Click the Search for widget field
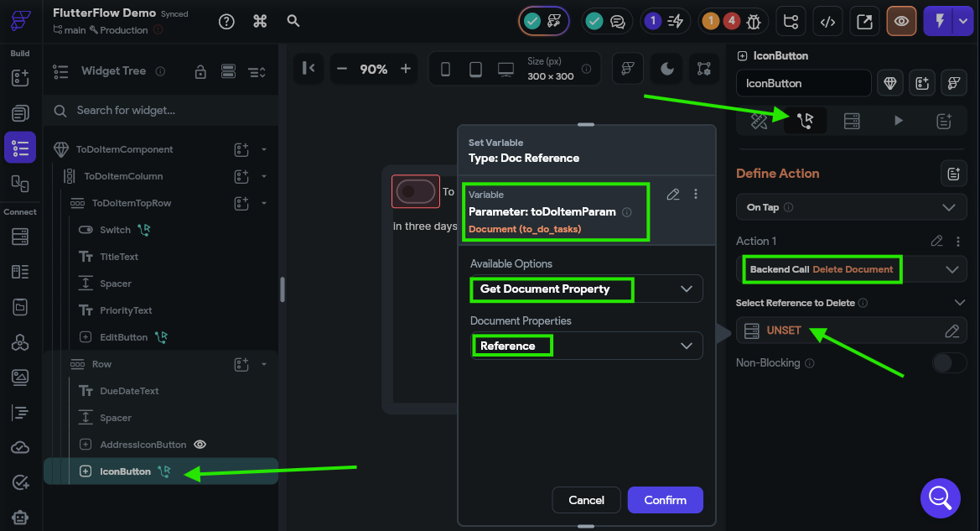This screenshot has height=531, width=980. pyautogui.click(x=161, y=111)
